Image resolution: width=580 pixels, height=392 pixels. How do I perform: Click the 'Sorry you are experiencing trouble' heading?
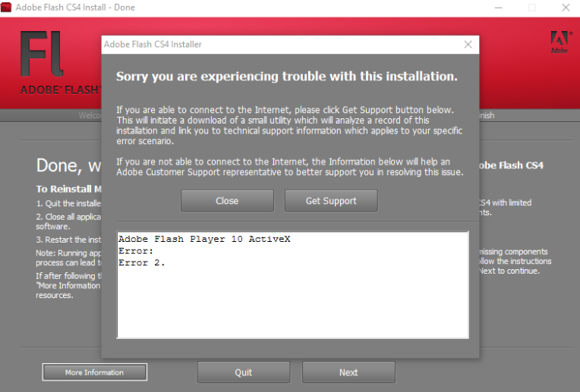click(x=287, y=76)
